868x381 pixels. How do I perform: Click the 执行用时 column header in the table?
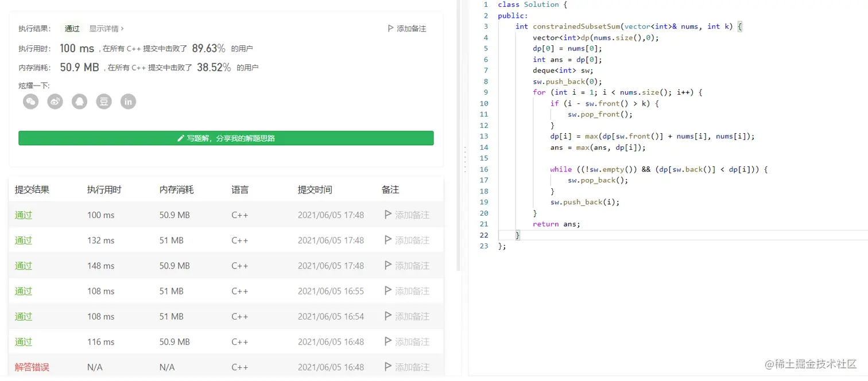click(104, 189)
